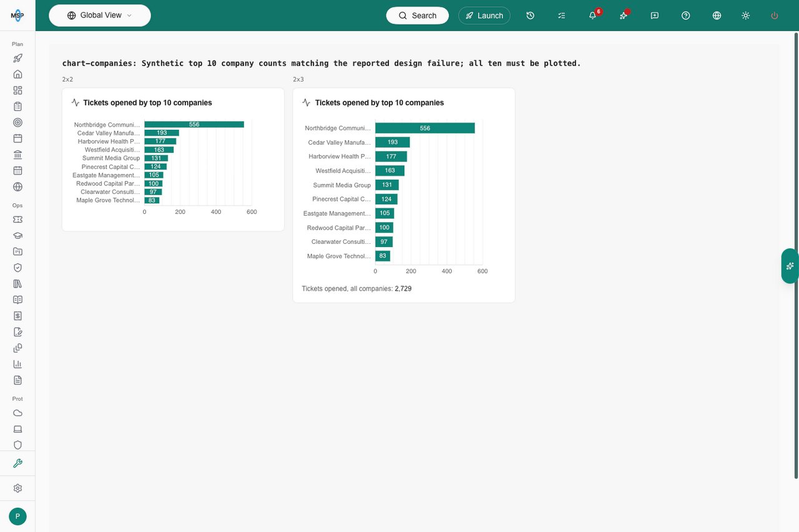Click the sparkle AI icon with red dot

(x=624, y=16)
